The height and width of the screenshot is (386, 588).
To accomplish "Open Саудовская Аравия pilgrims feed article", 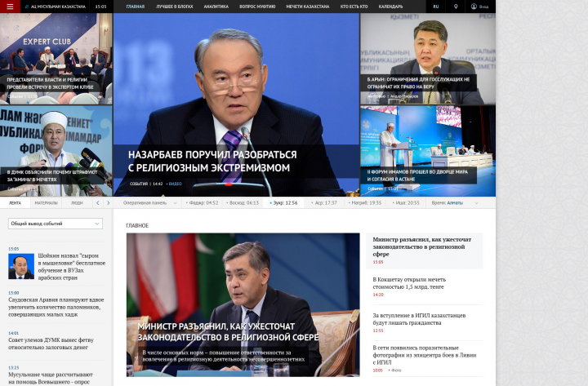I will pyautogui.click(x=56, y=307).
